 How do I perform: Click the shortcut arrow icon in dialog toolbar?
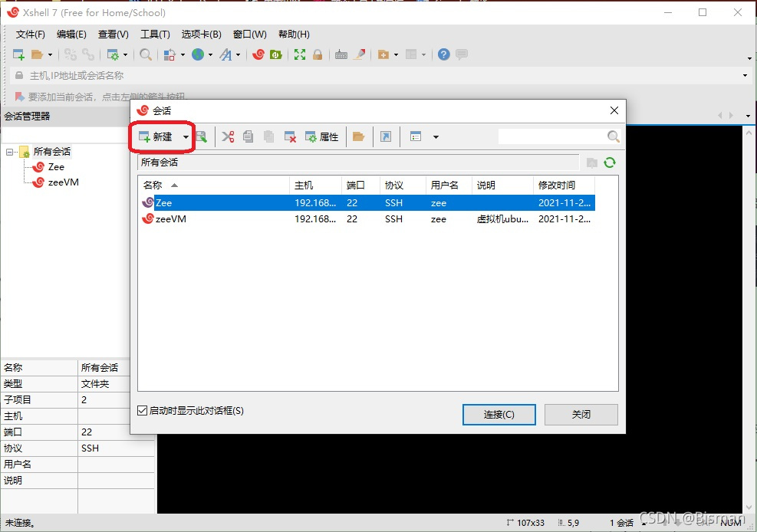click(x=386, y=136)
